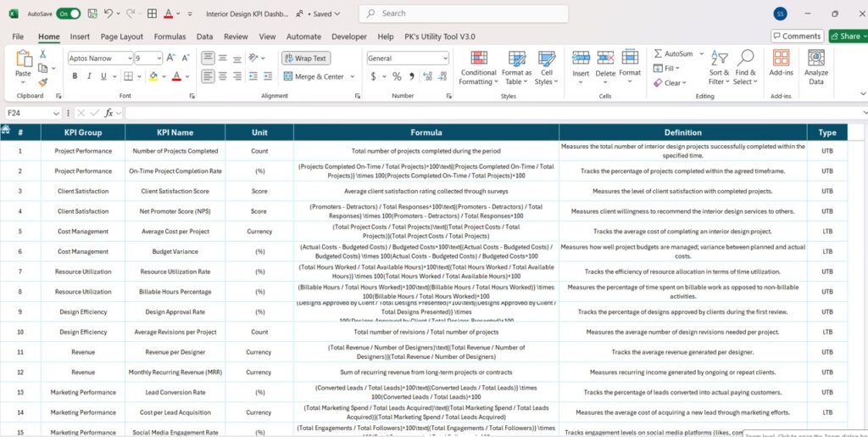This screenshot has width=868, height=437.
Task: Open Conditional Formatting
Action: pos(478,68)
